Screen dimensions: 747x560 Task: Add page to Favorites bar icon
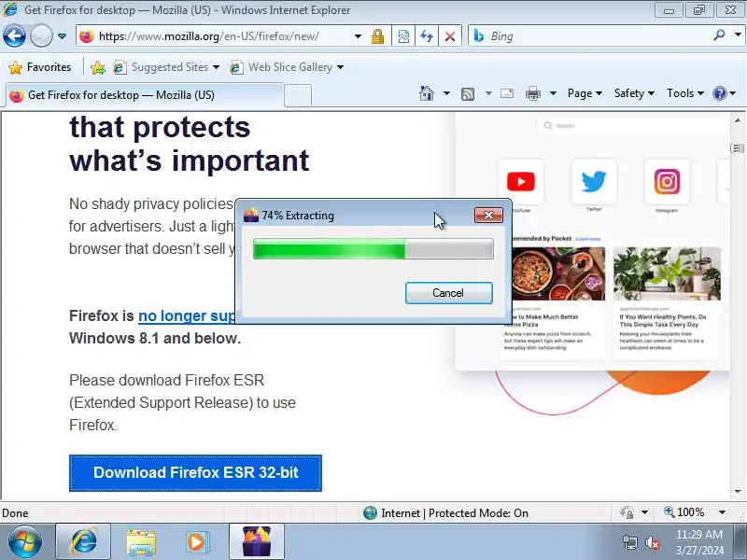(x=98, y=67)
